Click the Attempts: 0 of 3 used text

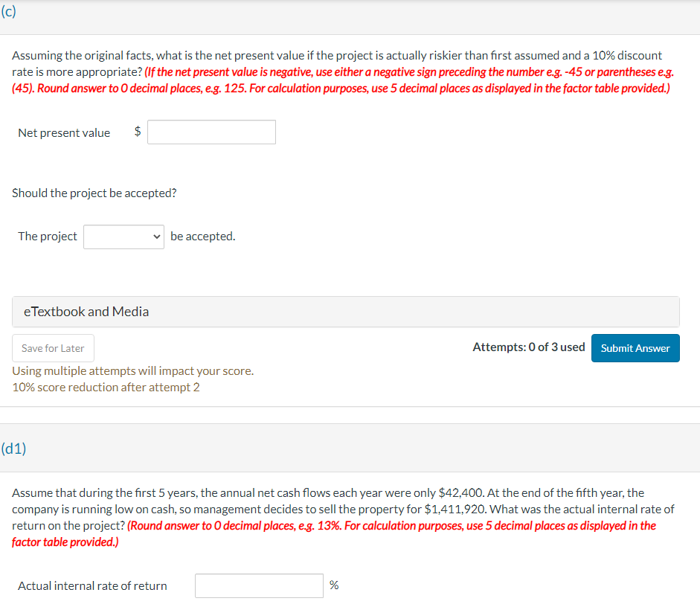click(x=529, y=346)
